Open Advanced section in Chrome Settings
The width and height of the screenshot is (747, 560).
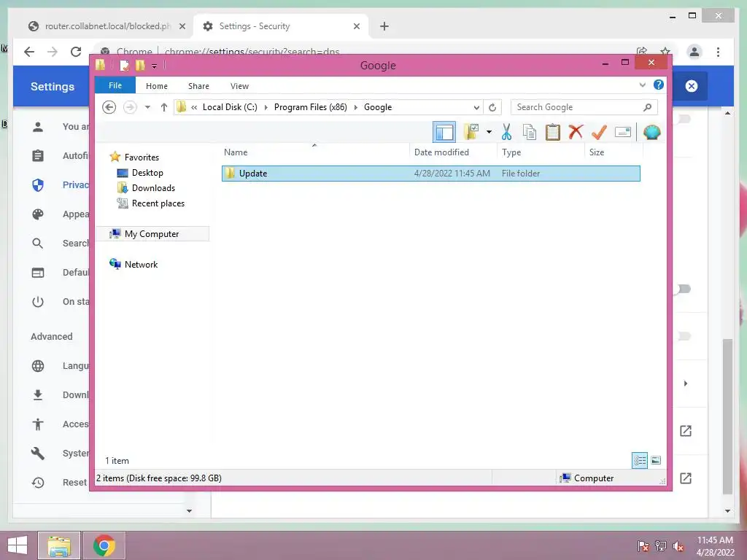click(x=52, y=337)
